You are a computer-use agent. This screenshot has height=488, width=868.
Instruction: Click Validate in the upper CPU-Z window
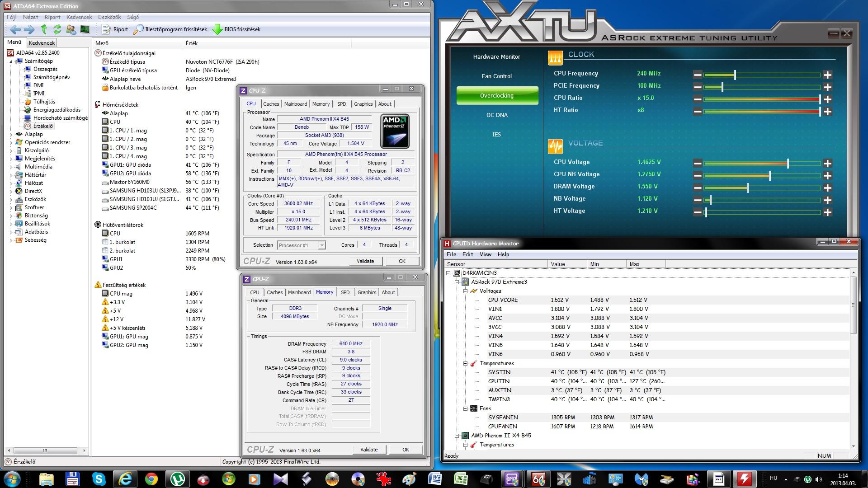365,261
